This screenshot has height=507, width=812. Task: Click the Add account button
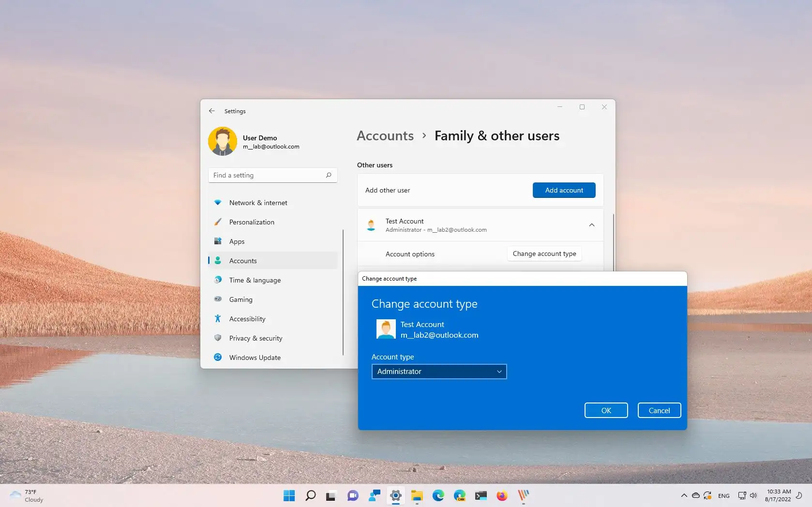(564, 190)
